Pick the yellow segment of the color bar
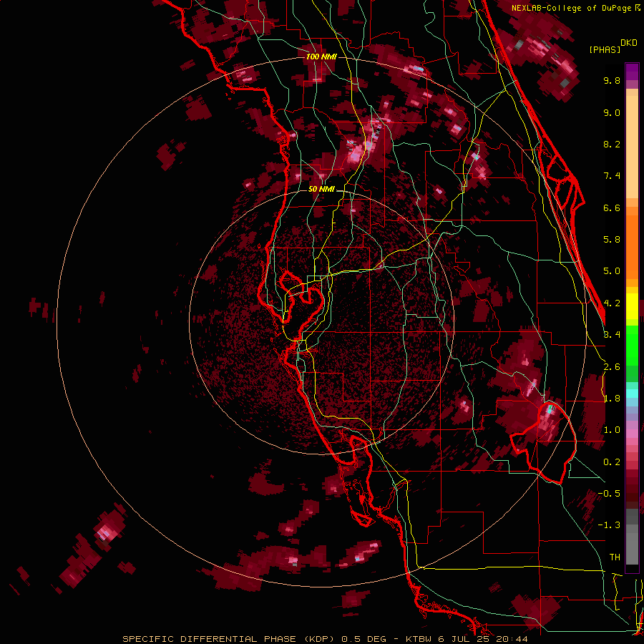The image size is (644, 644). (x=632, y=306)
